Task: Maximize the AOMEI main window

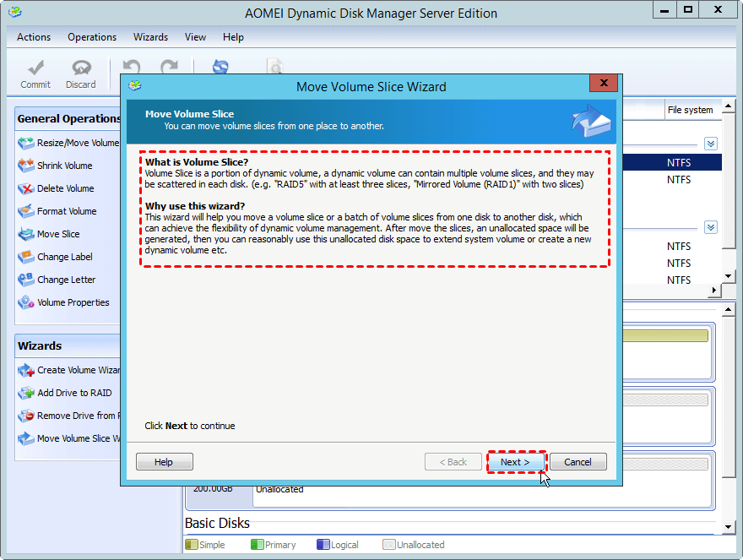Action: coord(688,9)
